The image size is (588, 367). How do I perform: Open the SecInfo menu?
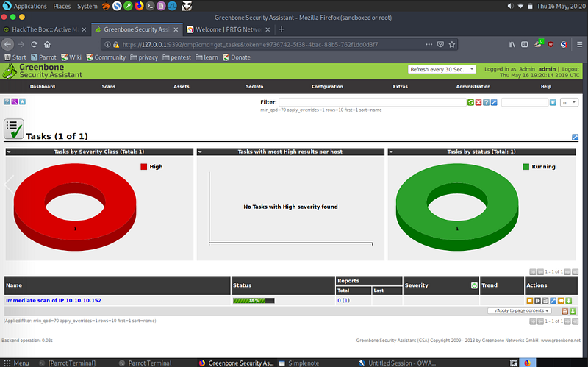coord(254,86)
